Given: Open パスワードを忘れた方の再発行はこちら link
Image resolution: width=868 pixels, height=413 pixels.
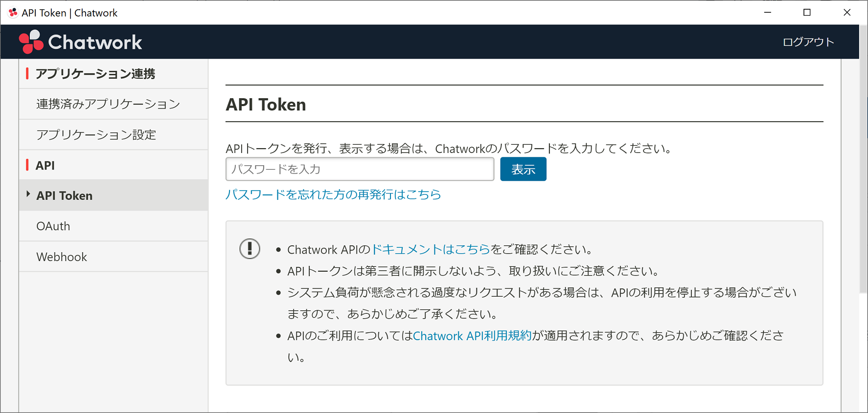Looking at the screenshot, I should [x=333, y=195].
